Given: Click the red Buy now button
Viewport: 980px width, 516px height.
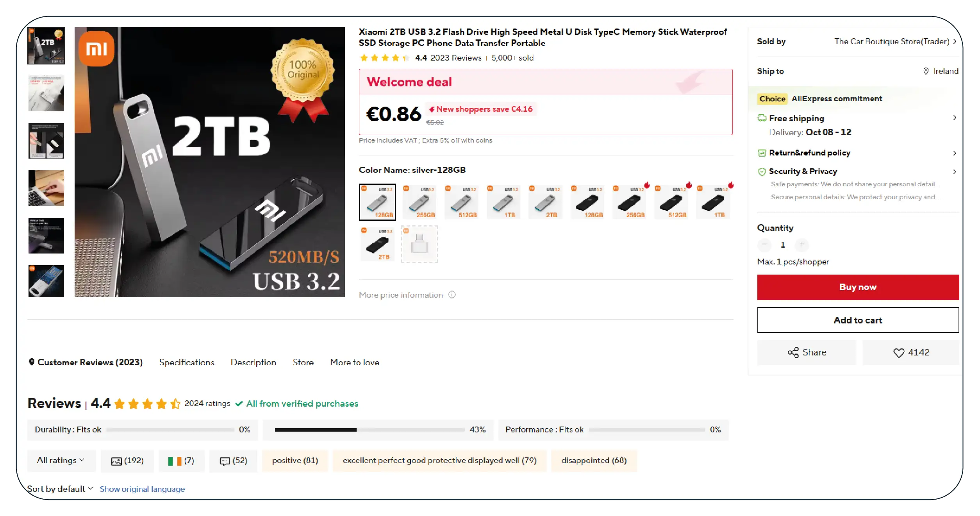Looking at the screenshot, I should point(858,287).
